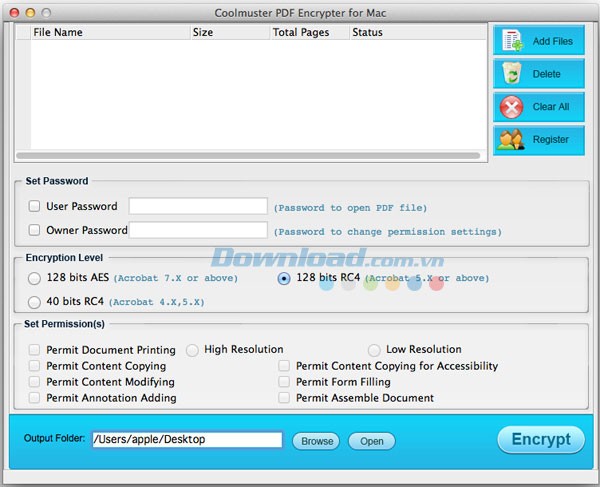Click the Size column header
600x487 pixels.
tap(230, 32)
